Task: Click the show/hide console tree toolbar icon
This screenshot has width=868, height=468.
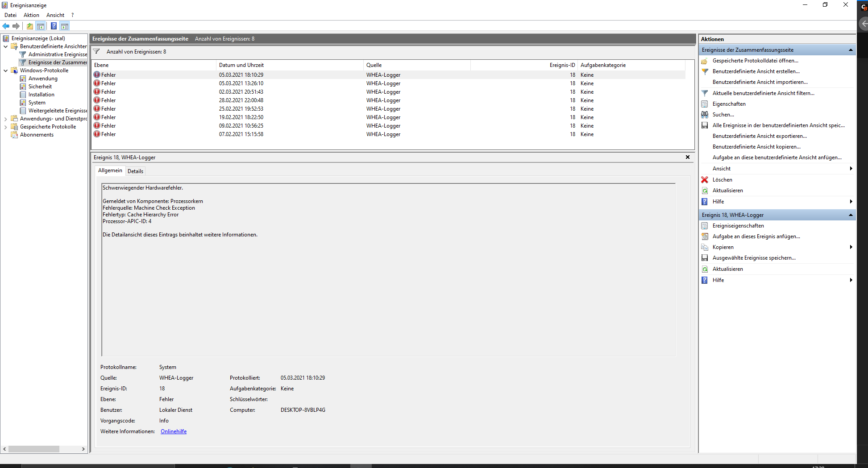Action: pyautogui.click(x=40, y=26)
